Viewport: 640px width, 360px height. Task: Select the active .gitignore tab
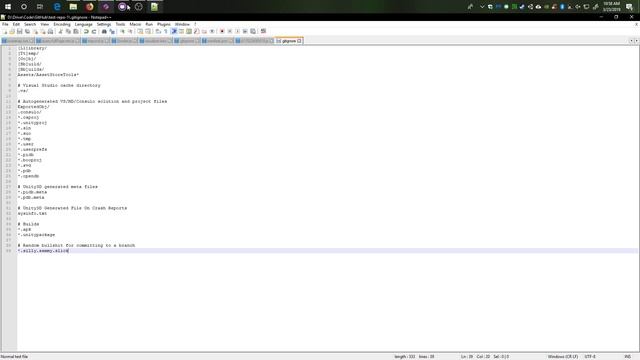289,41
